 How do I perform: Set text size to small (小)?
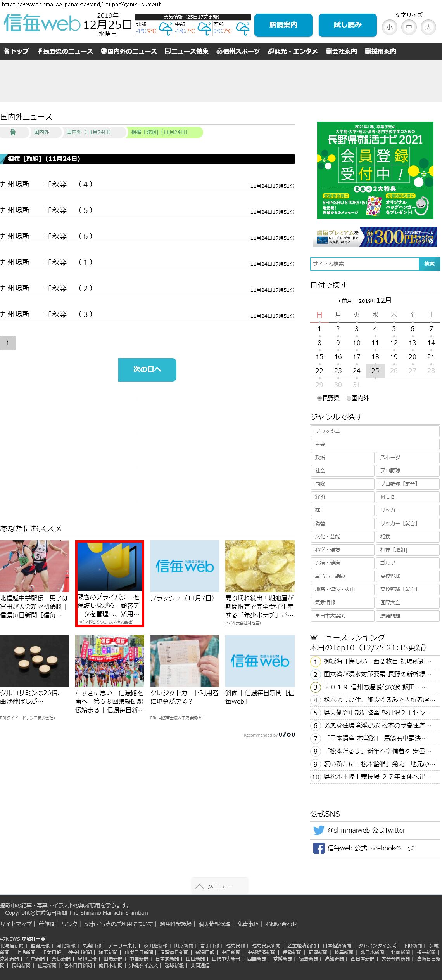point(389,27)
